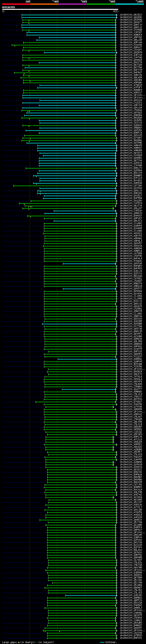Select UniRef100_O65735 label
This screenshot has height=644, width=146.
(x=131, y=329)
